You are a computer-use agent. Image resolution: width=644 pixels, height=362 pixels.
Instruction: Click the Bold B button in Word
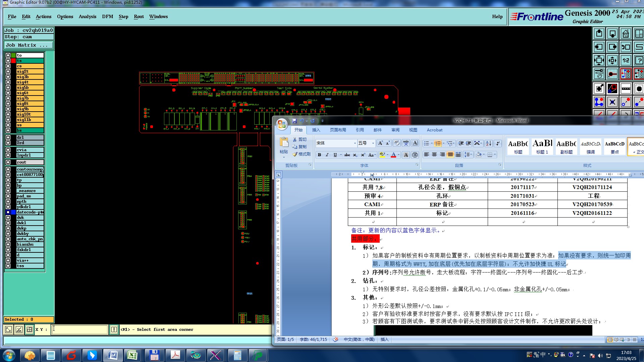pyautogui.click(x=319, y=155)
